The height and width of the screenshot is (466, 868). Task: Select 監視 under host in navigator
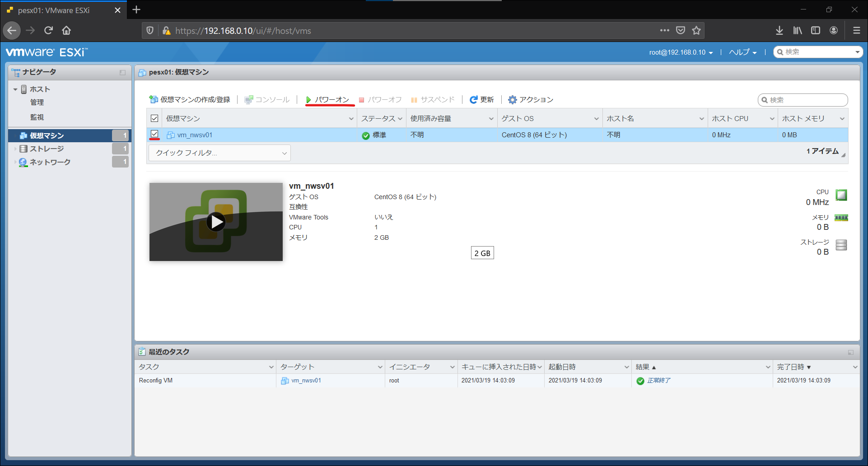[x=37, y=117]
